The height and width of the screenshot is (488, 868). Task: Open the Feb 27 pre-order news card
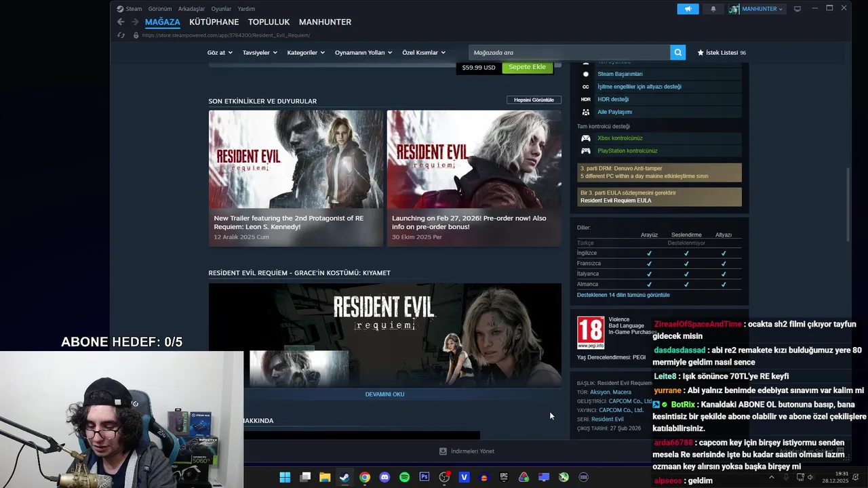474,178
